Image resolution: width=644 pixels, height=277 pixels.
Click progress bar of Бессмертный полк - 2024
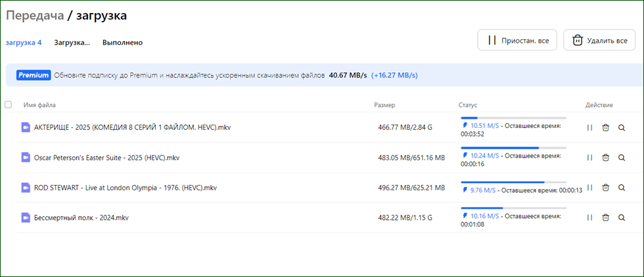[x=514, y=208]
